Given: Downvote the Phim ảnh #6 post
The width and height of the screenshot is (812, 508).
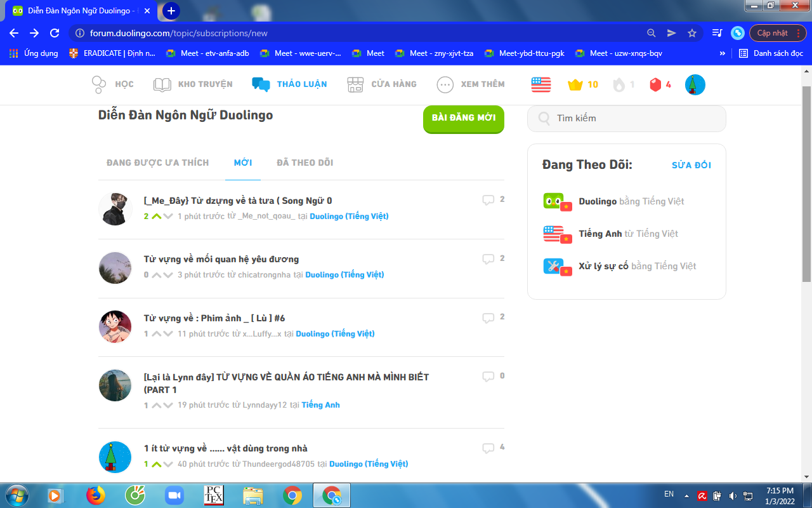Looking at the screenshot, I should pos(168,334).
